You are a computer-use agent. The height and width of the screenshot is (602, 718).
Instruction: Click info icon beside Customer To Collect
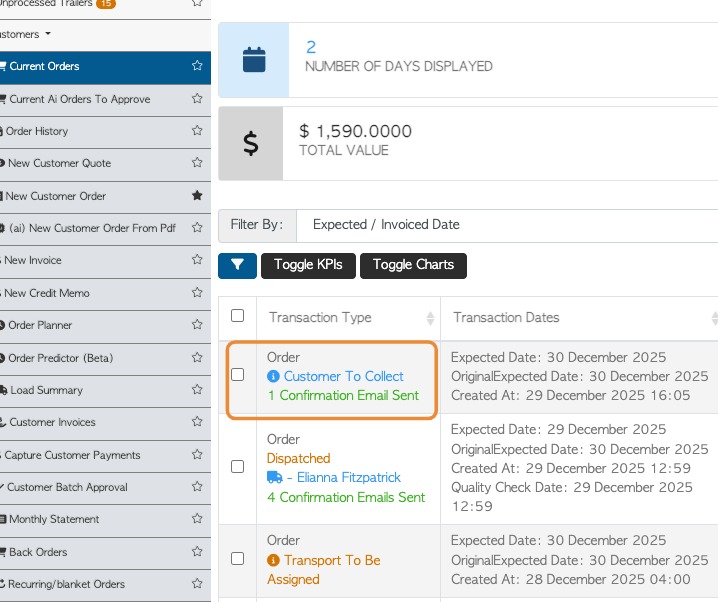[x=274, y=377]
